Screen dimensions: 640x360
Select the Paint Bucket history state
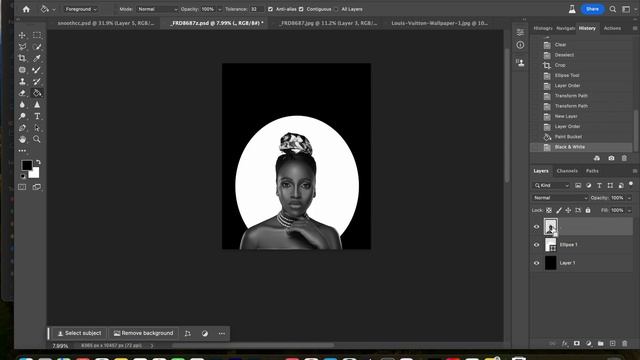point(582,137)
